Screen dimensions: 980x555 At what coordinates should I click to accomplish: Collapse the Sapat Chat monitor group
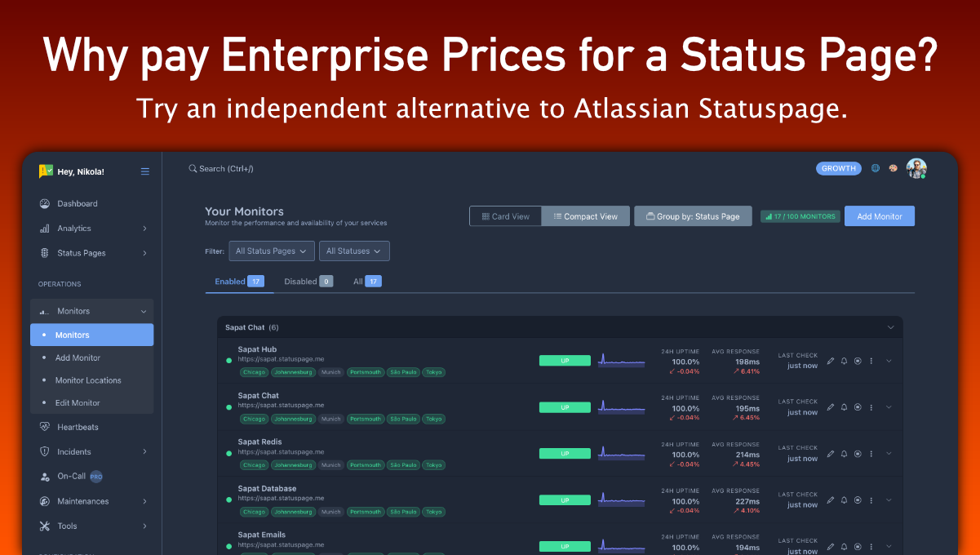tap(889, 327)
